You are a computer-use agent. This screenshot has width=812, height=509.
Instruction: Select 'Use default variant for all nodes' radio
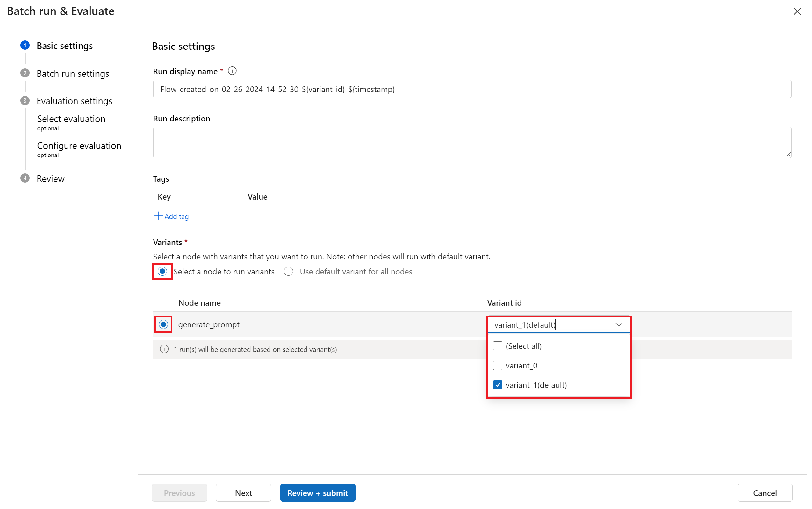[x=288, y=271]
